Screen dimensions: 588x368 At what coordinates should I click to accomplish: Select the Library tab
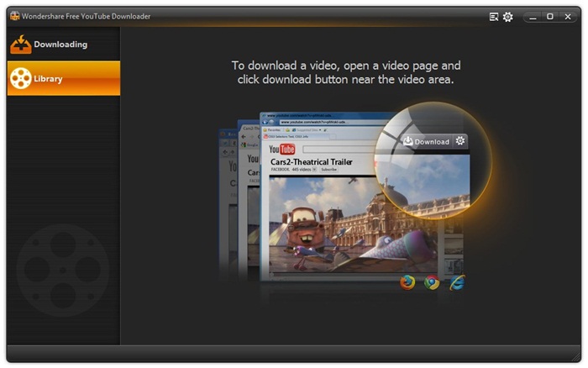[x=63, y=78]
